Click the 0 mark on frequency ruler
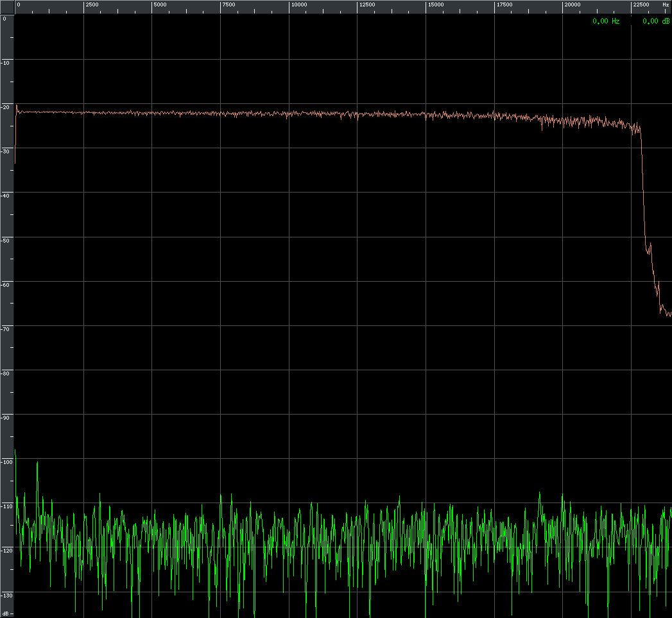The width and height of the screenshot is (672, 618). [19, 4]
